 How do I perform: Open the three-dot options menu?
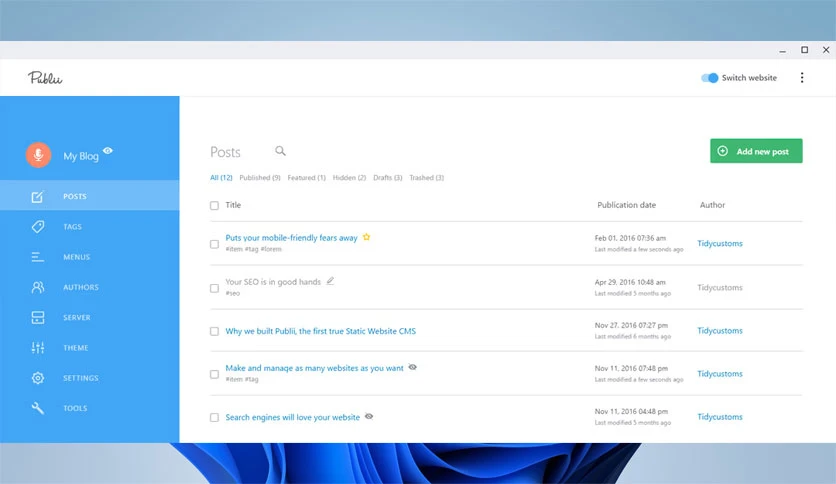coord(802,78)
